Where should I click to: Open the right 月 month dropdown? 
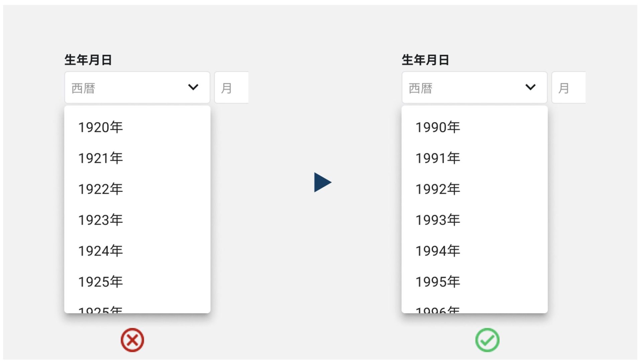(x=568, y=87)
